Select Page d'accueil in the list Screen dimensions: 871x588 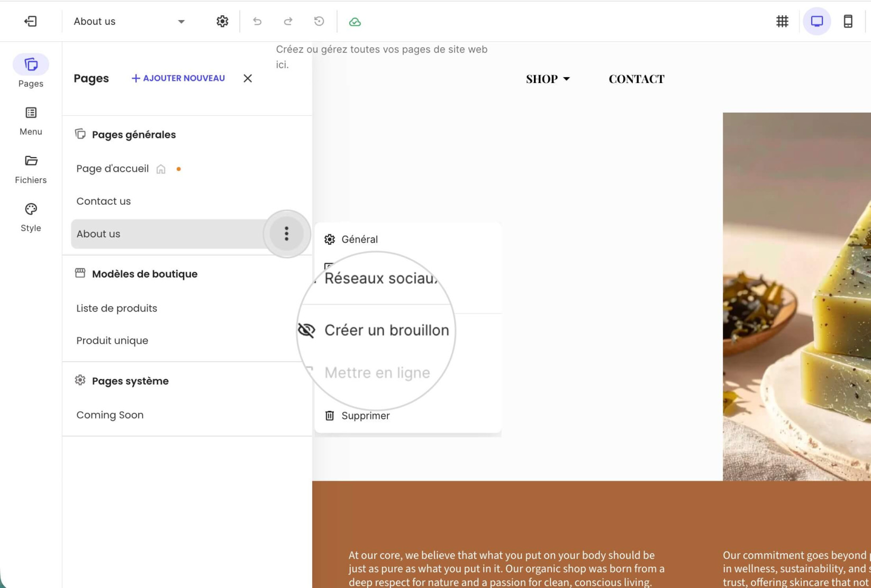point(112,169)
